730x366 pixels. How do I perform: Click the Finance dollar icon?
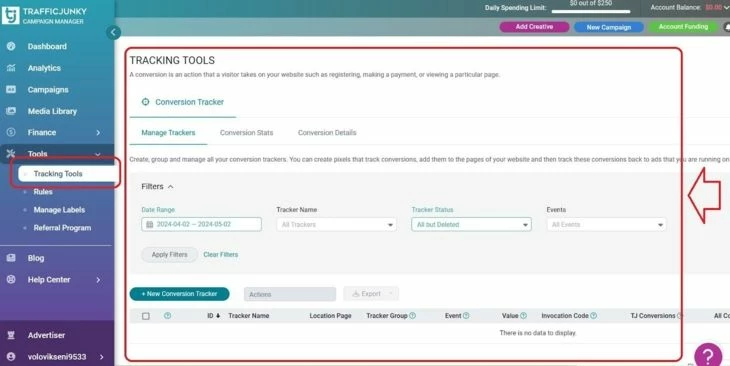click(x=11, y=132)
